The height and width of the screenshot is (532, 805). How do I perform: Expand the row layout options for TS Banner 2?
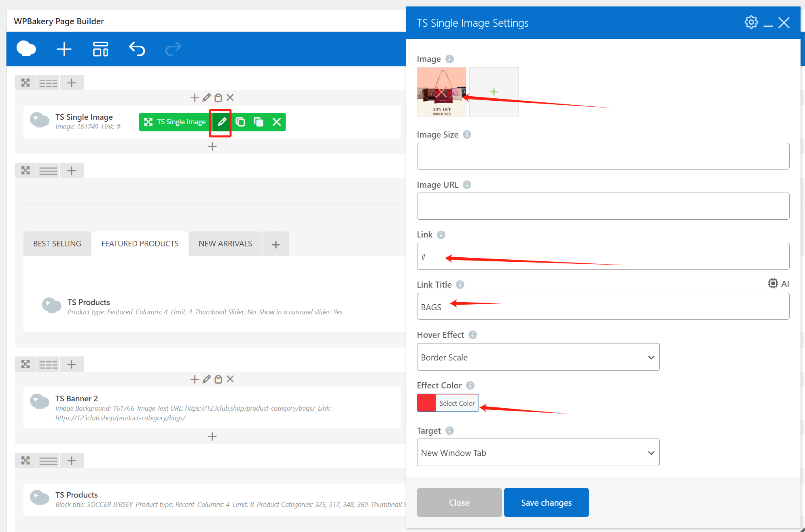coord(48,364)
